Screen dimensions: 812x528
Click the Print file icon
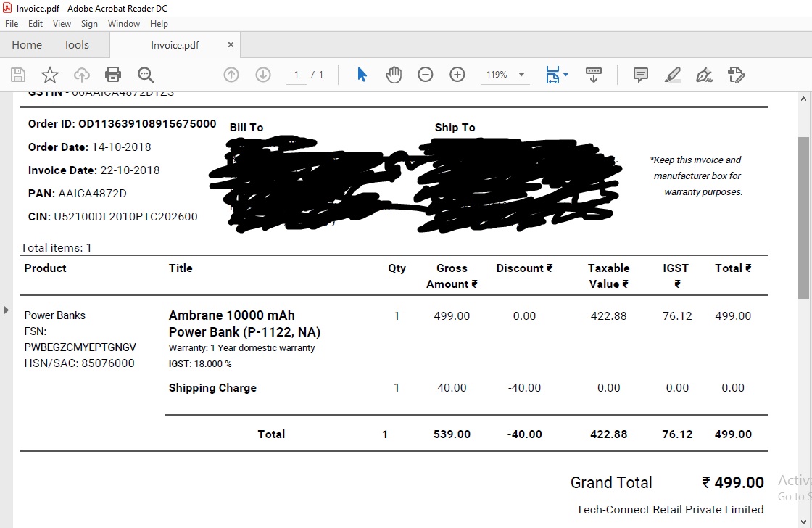click(x=113, y=75)
